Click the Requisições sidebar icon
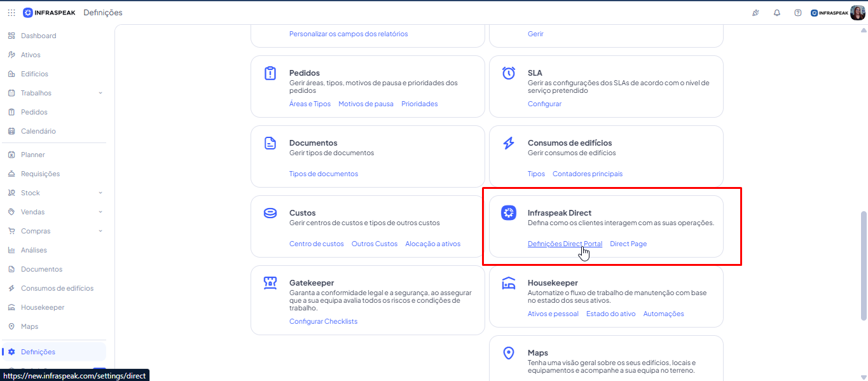The height and width of the screenshot is (381, 868). click(x=11, y=174)
